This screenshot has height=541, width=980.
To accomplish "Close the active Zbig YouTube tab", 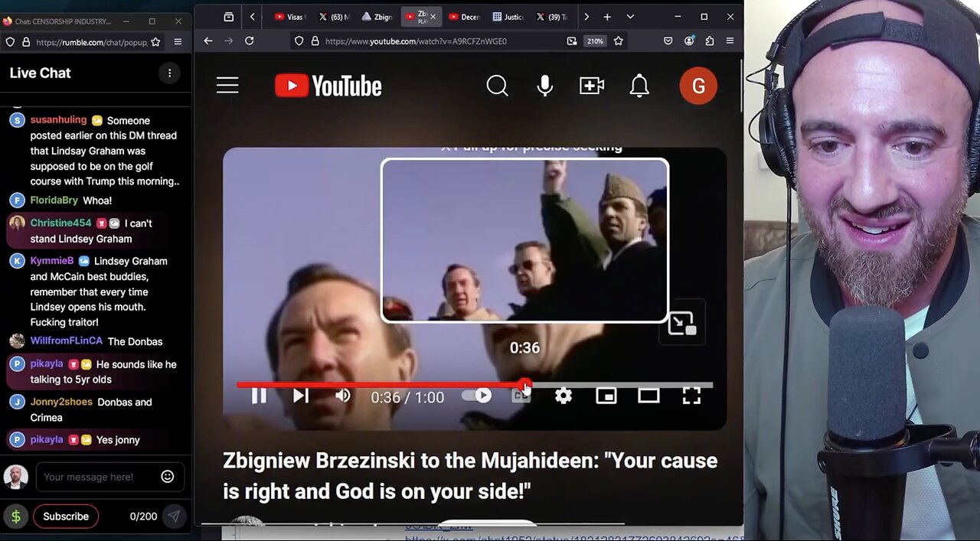I will (433, 17).
